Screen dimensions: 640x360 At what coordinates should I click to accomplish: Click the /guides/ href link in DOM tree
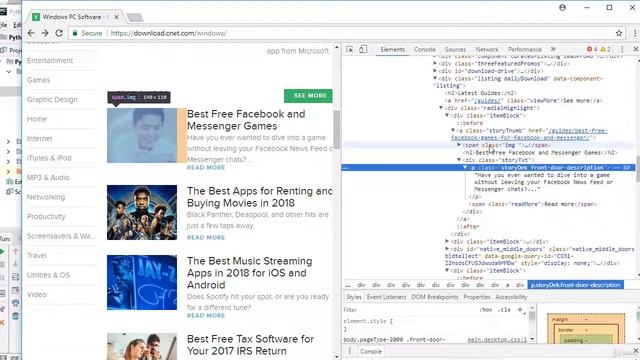(x=487, y=101)
